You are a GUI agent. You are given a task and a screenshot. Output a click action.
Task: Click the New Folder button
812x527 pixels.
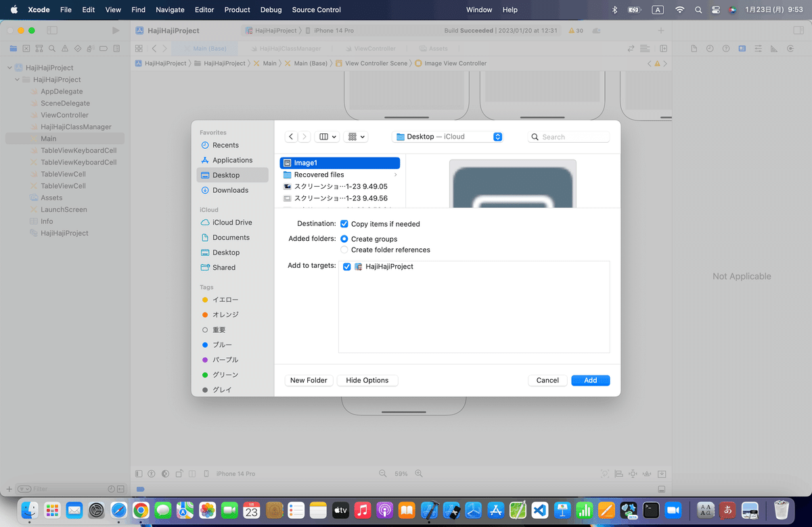[x=309, y=380]
